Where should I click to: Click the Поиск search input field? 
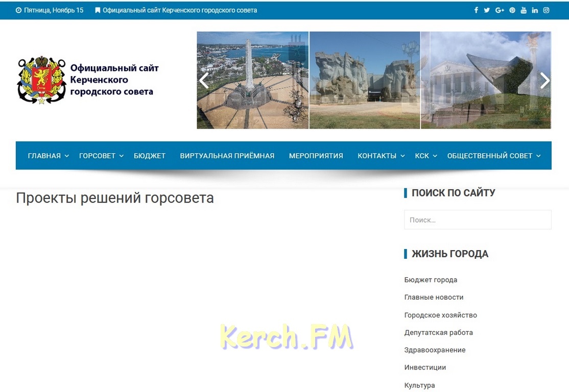[478, 220]
